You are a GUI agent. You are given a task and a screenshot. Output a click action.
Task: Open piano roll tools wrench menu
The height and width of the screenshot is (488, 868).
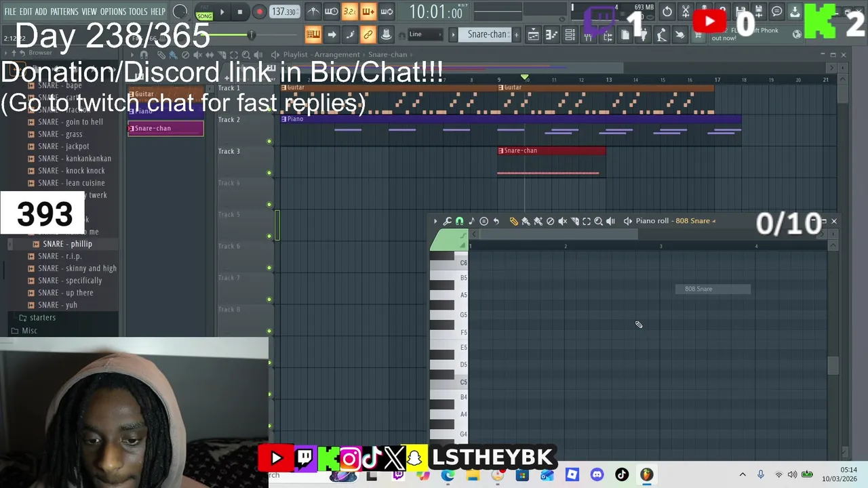(447, 221)
